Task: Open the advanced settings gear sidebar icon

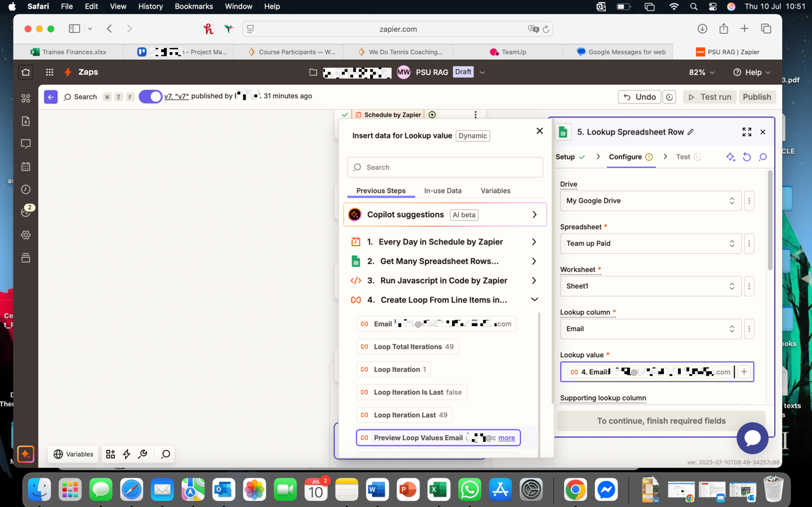Action: (26, 235)
